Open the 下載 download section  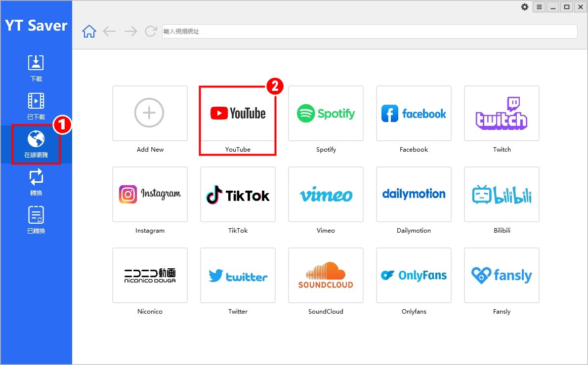[x=36, y=68]
